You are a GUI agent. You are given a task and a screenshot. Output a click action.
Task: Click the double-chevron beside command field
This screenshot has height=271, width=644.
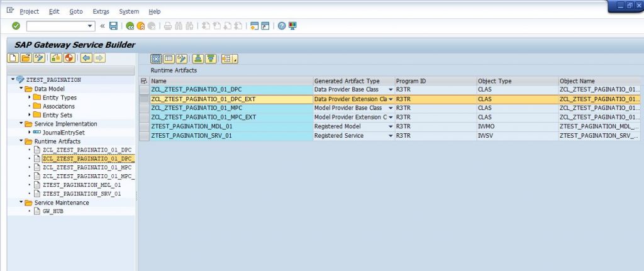(x=103, y=26)
